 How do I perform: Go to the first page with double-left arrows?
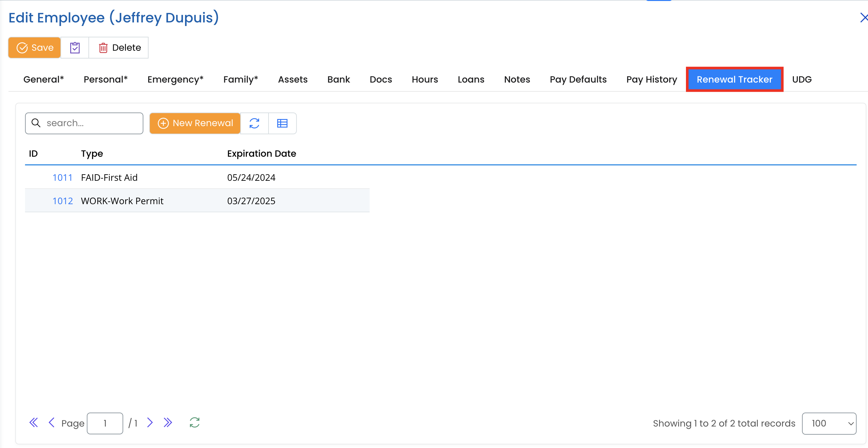coord(34,423)
